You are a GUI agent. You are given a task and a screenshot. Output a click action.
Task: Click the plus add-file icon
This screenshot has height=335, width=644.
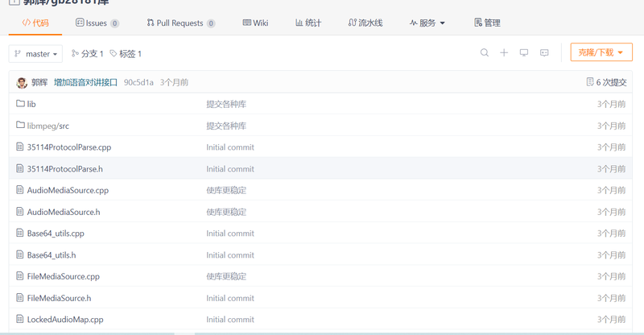point(504,52)
